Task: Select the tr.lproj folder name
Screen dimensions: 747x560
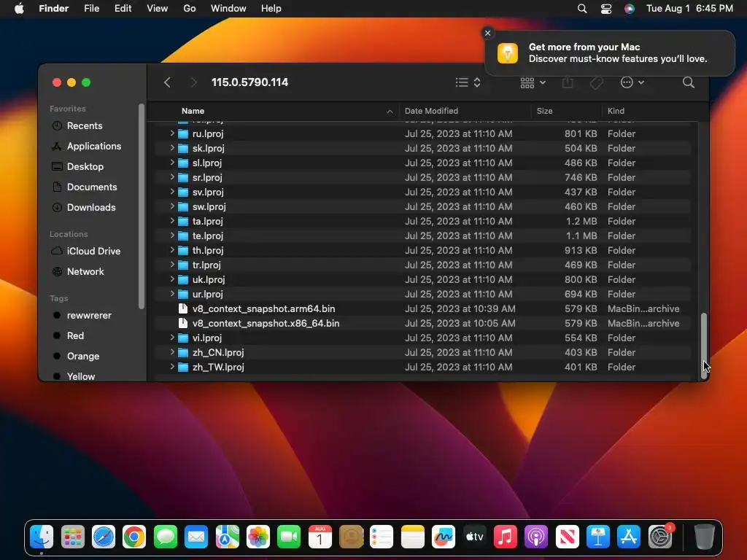Action: [x=206, y=265]
